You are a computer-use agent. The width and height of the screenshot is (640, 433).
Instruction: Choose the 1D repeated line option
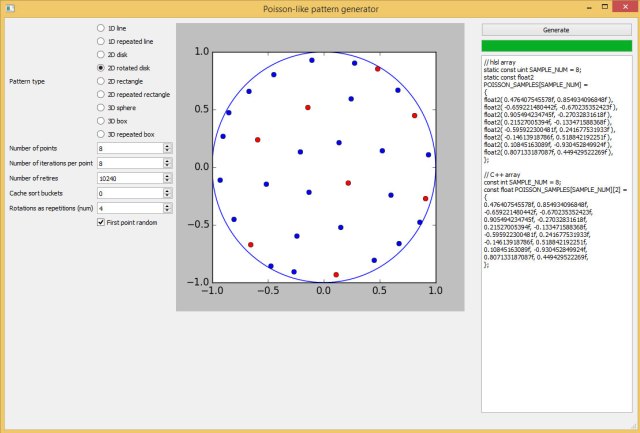click(101, 41)
